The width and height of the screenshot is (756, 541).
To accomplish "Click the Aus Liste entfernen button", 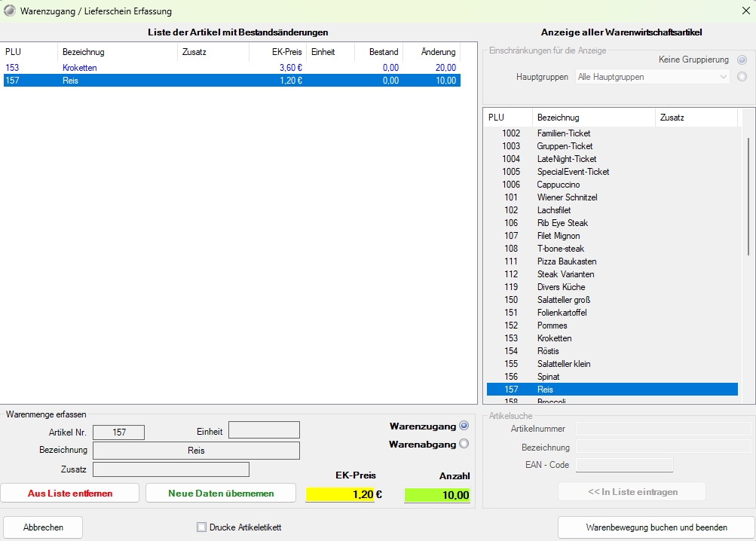I will tap(70, 494).
